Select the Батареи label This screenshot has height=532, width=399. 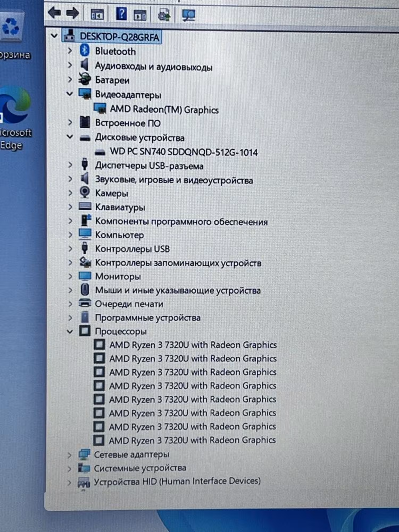point(112,80)
